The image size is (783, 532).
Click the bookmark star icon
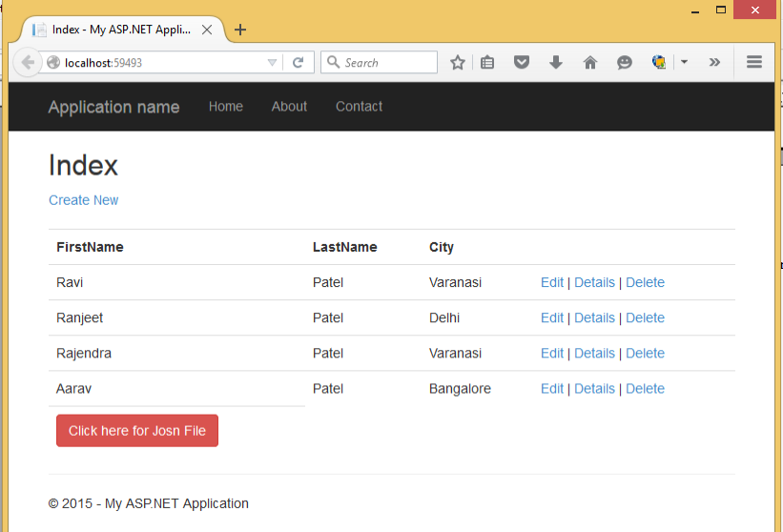click(458, 63)
